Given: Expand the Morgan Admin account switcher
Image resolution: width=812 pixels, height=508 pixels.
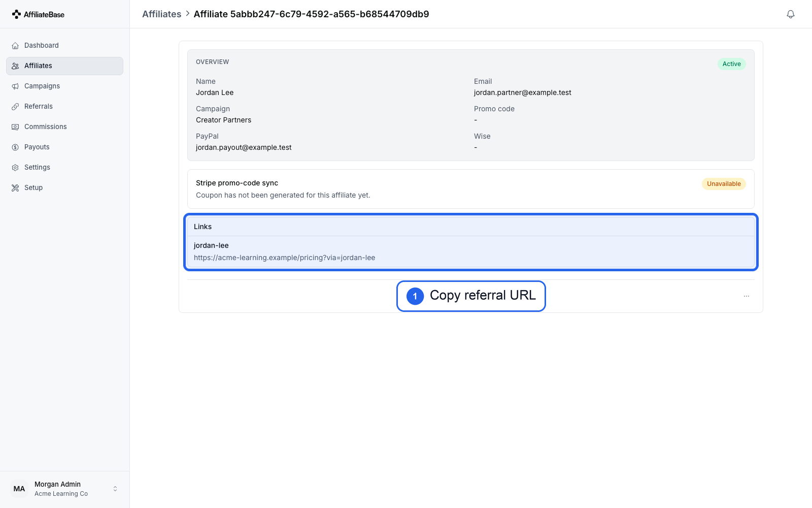Looking at the screenshot, I should [115, 489].
